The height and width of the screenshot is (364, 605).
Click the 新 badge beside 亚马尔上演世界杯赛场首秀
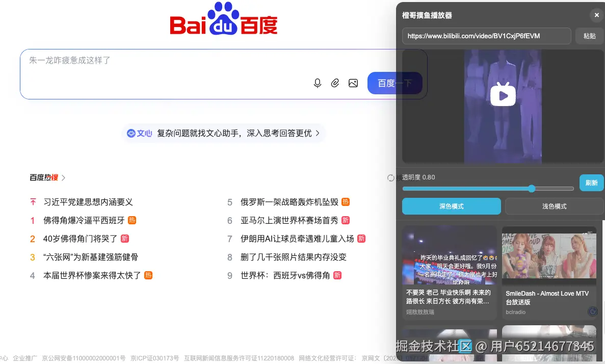point(346,220)
